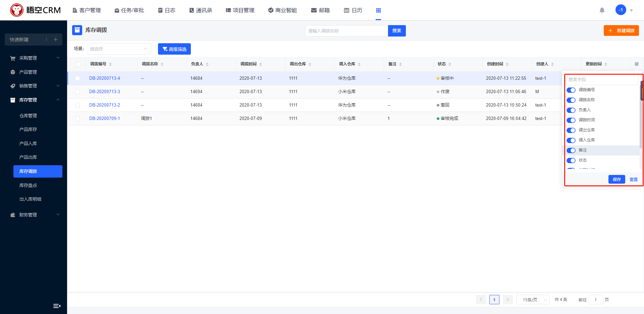
Task: Collapse the 库存管理 menu
Action: click(58, 100)
